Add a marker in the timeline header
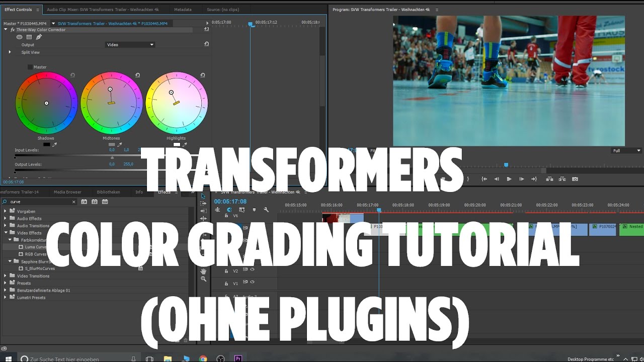This screenshot has width=644, height=362. tap(254, 210)
